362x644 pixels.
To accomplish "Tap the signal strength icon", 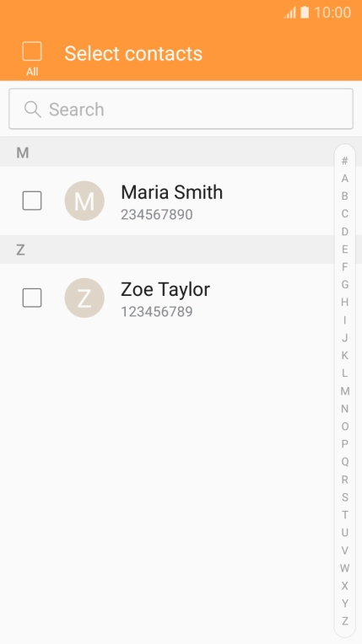I will (x=290, y=13).
